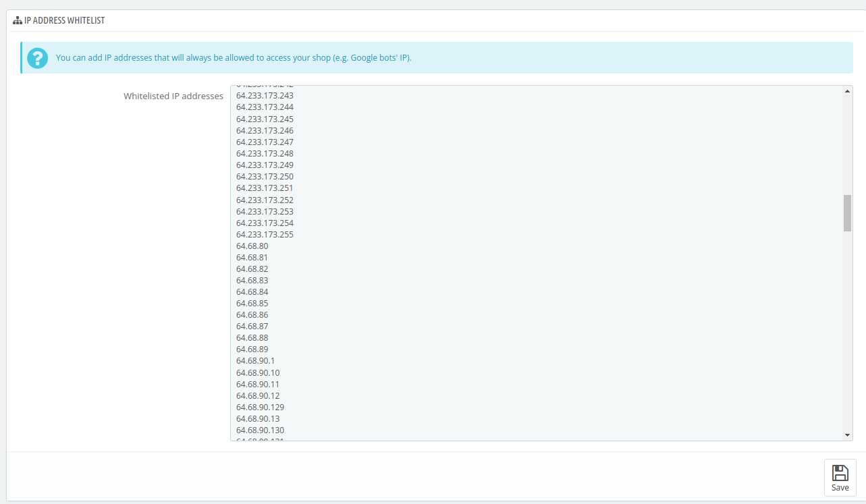Click the Whitelisted IP addresses label
866x504 pixels.
tap(173, 96)
